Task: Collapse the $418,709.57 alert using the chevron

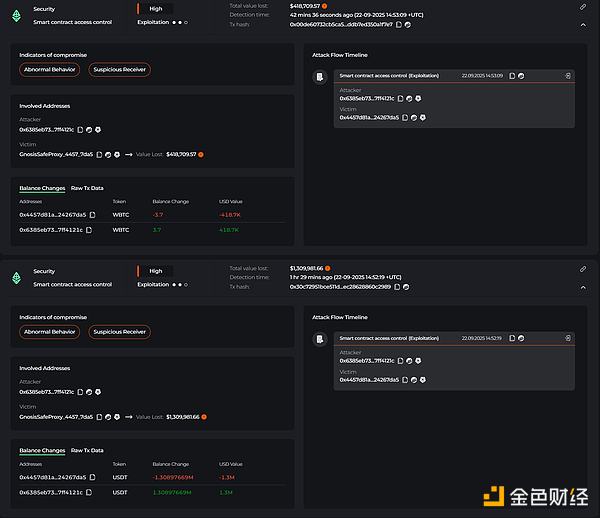Action: pyautogui.click(x=582, y=24)
